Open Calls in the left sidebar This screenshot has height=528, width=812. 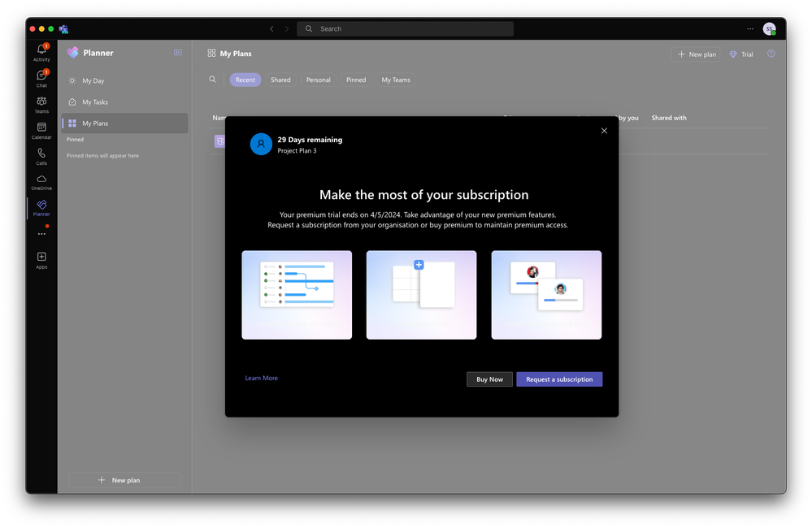41,156
